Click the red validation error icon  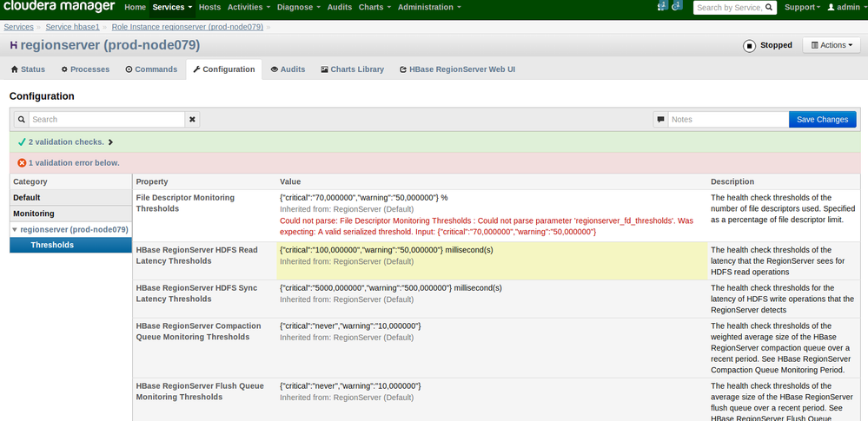click(x=22, y=162)
